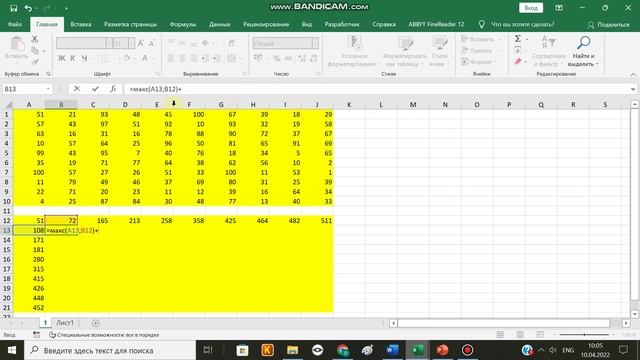
Task: Switch to the Формулы tab
Action: pyautogui.click(x=182, y=24)
